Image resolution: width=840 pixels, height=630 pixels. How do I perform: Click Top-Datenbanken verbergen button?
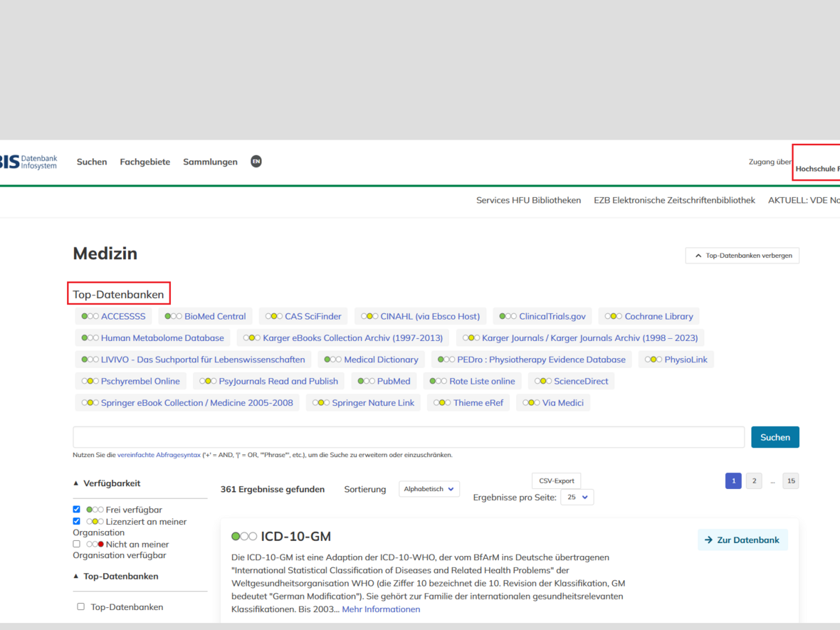coord(742,256)
